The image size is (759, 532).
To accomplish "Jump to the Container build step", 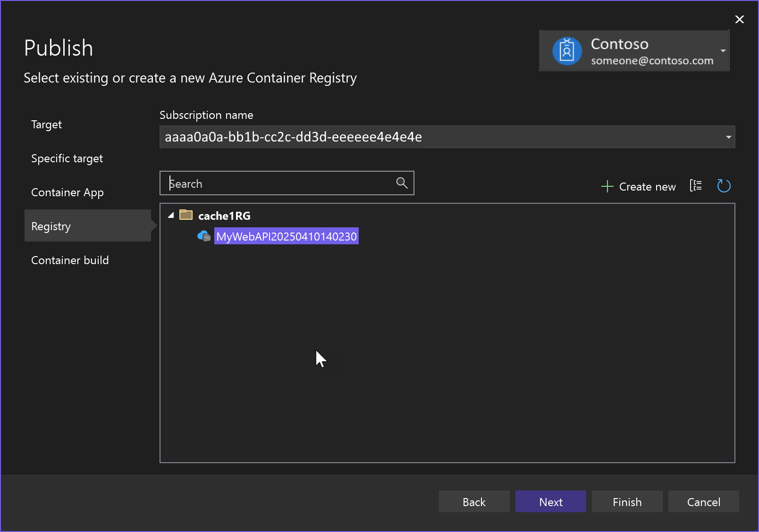I will pos(70,260).
